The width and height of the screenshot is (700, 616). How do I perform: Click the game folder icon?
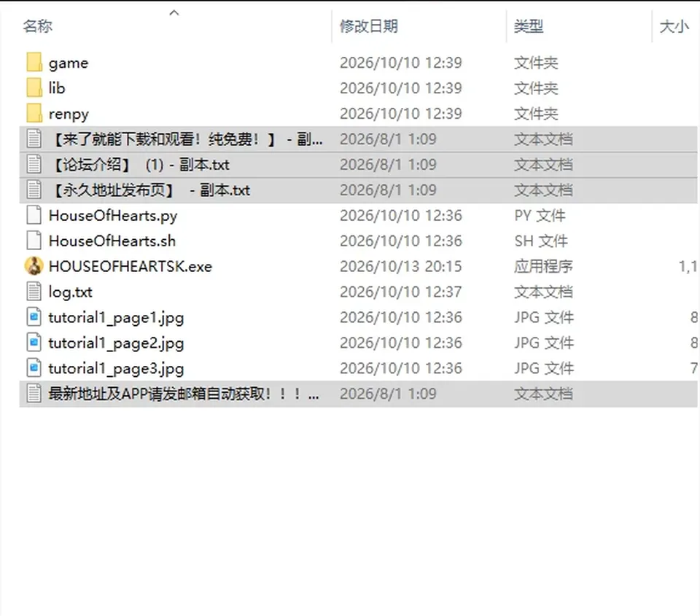tap(34, 63)
